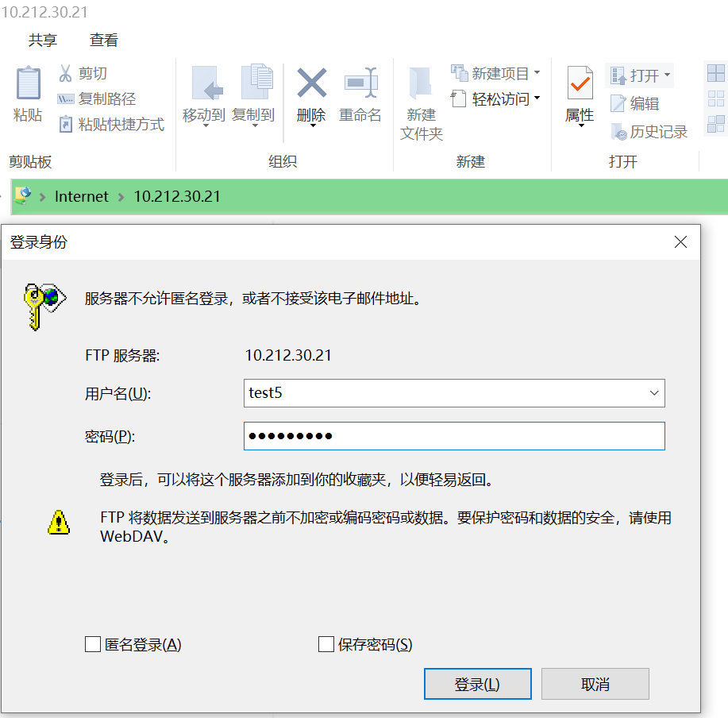Click the chevron before 10.212.30.21 in address bar

(x=121, y=197)
